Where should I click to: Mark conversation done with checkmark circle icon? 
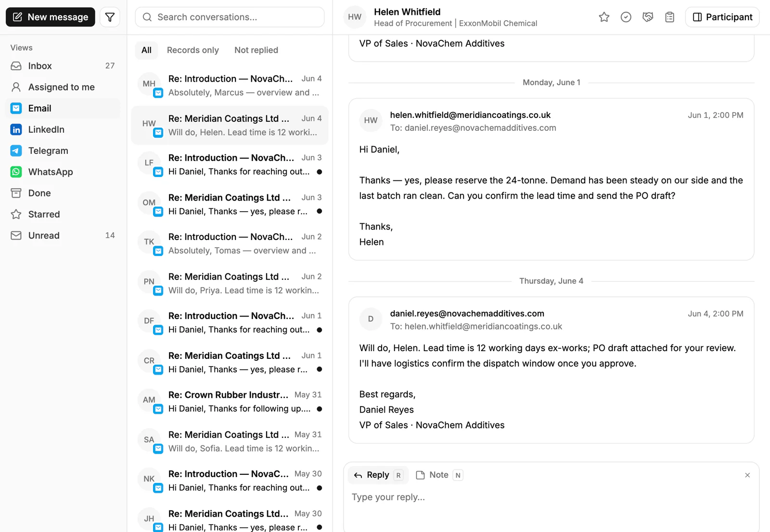626,17
